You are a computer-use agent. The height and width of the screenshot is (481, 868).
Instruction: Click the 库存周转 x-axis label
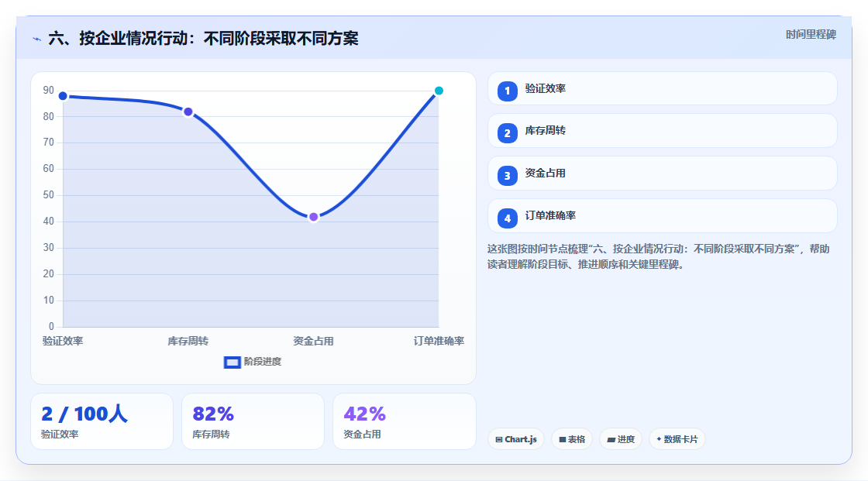coord(188,341)
